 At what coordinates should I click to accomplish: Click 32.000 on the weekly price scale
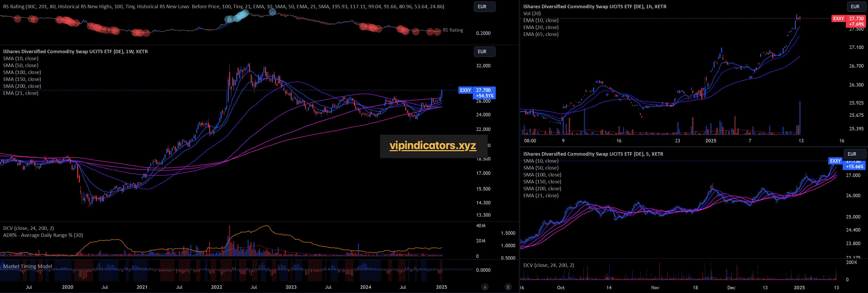[483, 65]
